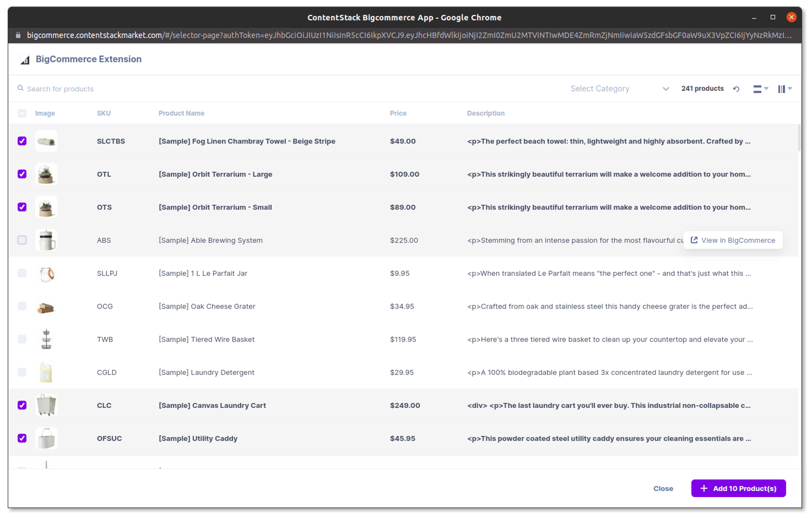Maximize the Chrome window
812x518 pixels.
click(x=773, y=17)
